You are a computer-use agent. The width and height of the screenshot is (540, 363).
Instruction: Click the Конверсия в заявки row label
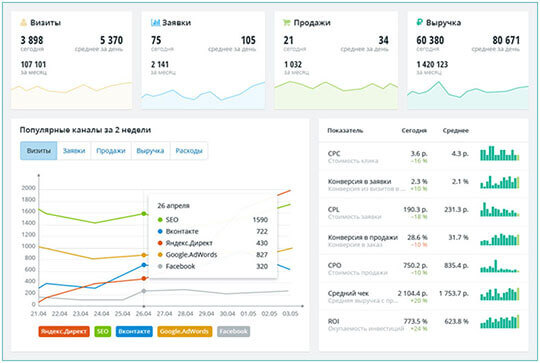coord(359,182)
